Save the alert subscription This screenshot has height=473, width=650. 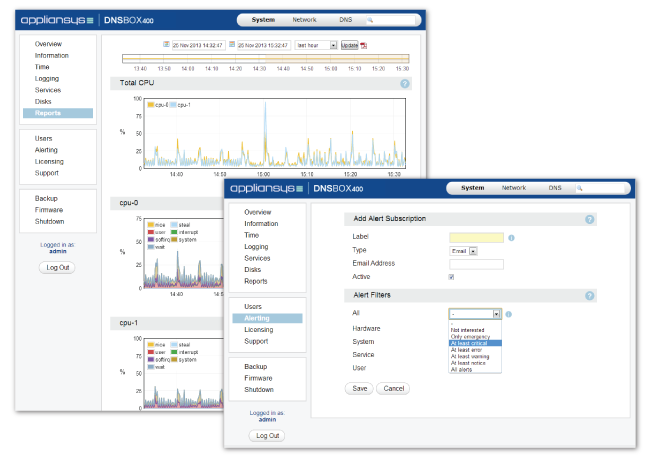[x=359, y=389]
